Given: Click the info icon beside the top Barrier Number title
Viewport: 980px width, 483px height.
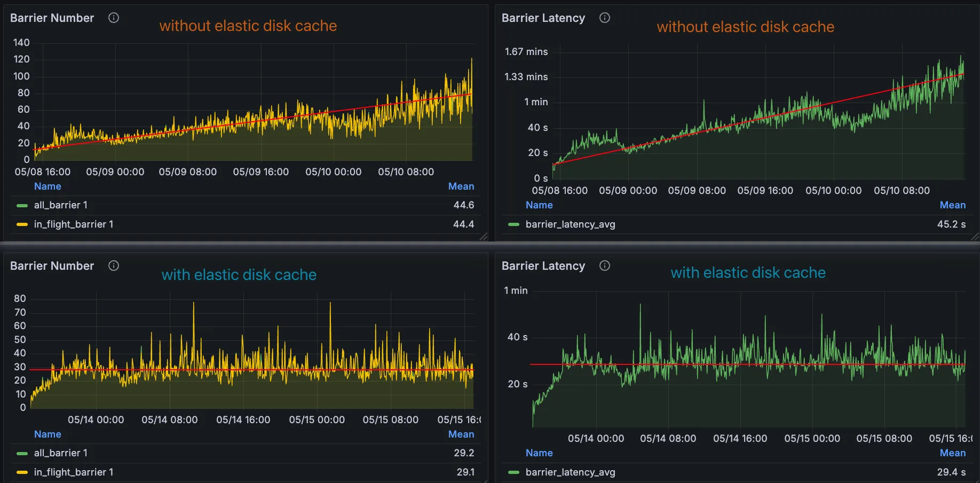Looking at the screenshot, I should click(114, 18).
